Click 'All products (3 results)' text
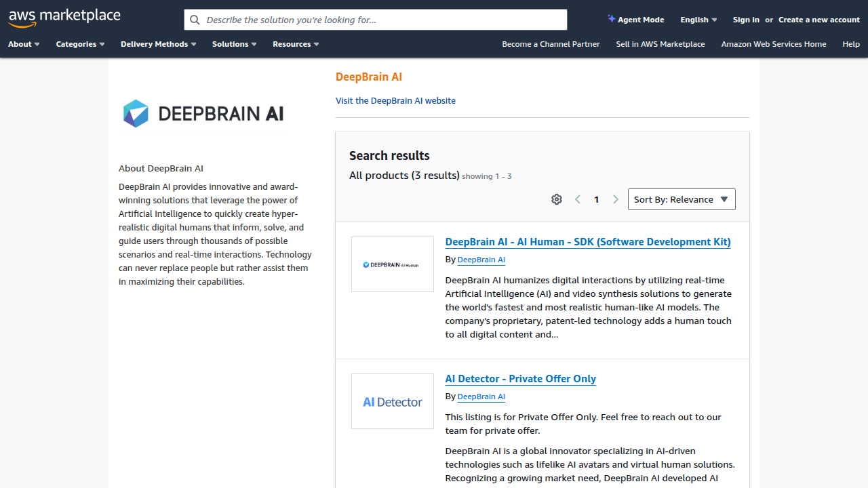This screenshot has width=868, height=488. click(404, 176)
